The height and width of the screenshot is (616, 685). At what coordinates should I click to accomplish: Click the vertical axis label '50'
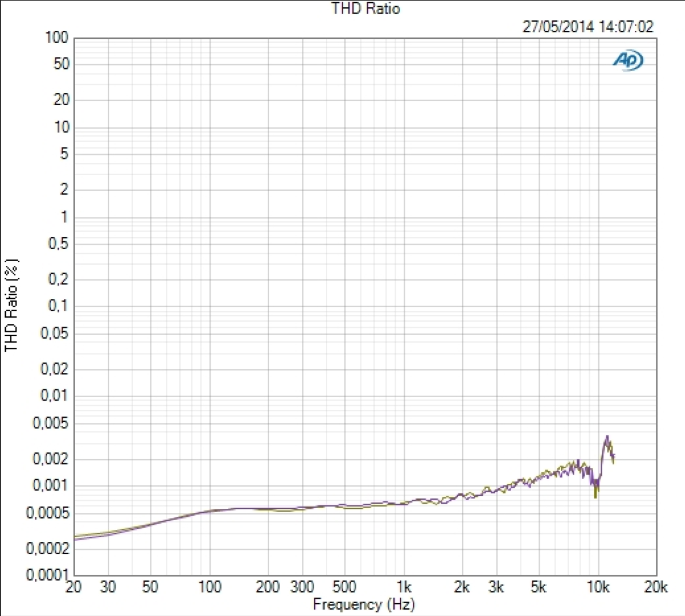tap(61, 64)
